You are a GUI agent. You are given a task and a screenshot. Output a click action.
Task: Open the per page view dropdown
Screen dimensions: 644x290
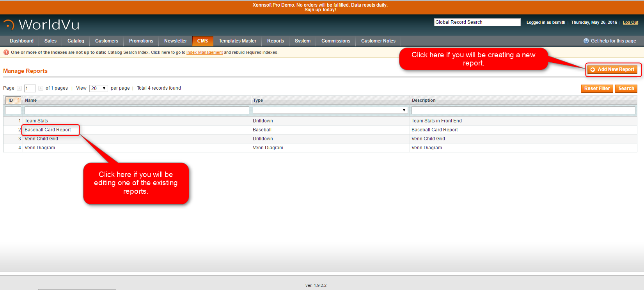coord(98,88)
